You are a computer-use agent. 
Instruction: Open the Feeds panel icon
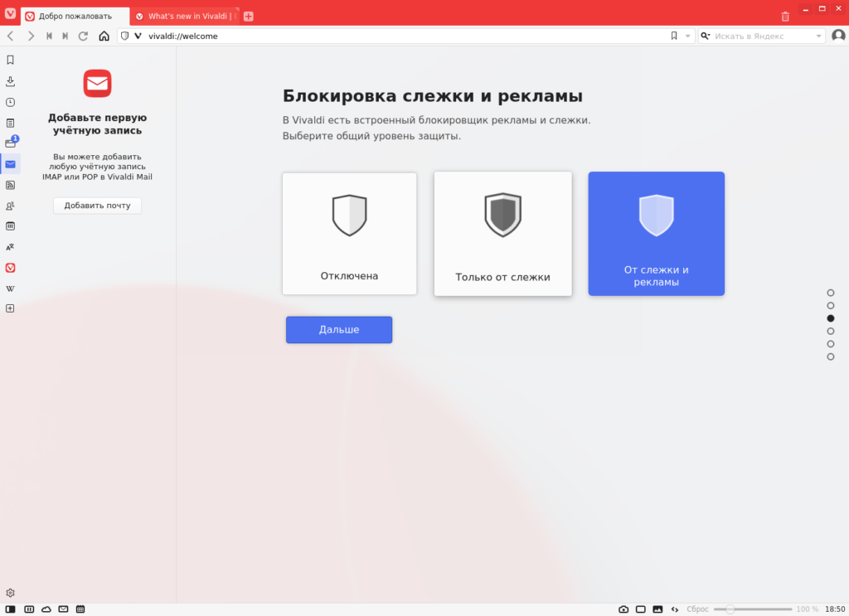10,185
